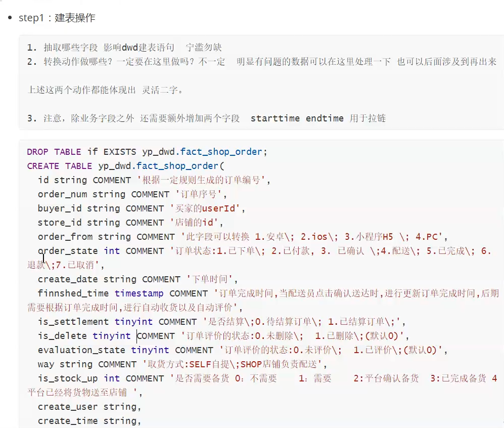Image resolution: width=504 pixels, height=428 pixels.
Task: Click the 'is_settlement tinyint' code line
Action: 221,322
